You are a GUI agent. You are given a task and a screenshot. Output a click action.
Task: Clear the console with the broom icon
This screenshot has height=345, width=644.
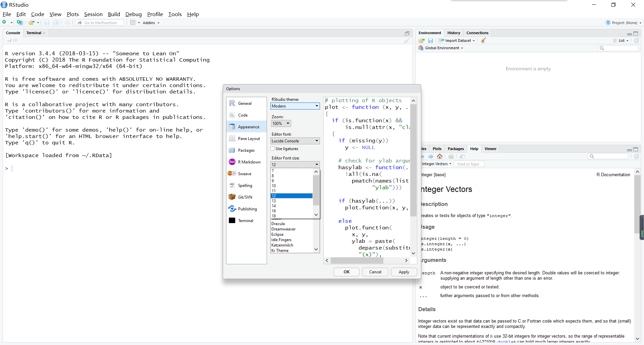coord(407,41)
